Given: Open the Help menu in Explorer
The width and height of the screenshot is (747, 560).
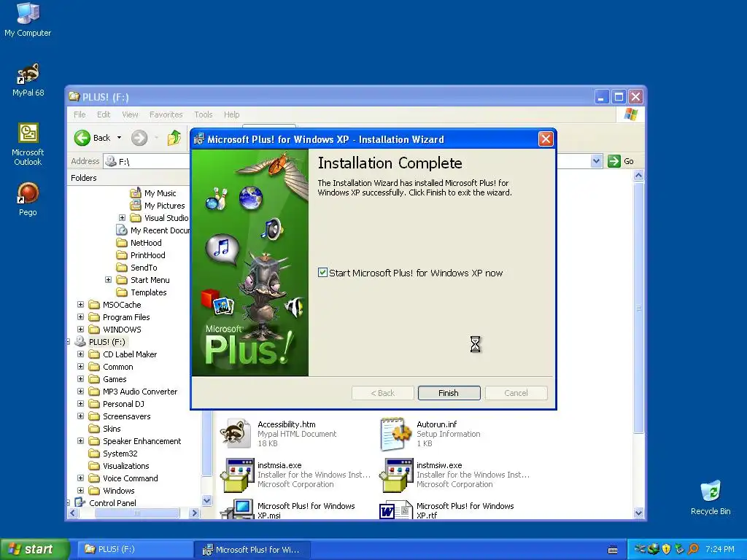Looking at the screenshot, I should 231,114.
